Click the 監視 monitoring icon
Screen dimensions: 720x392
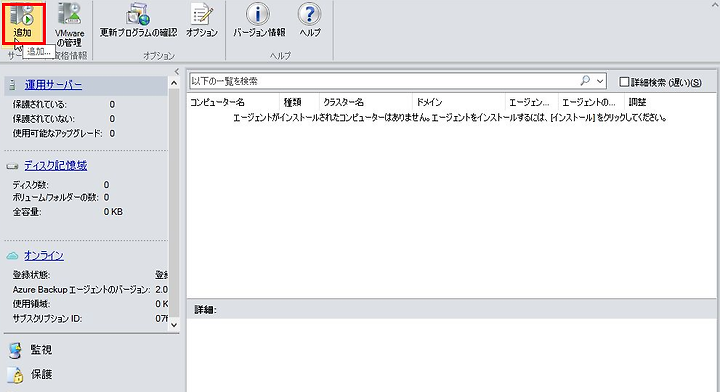click(x=15, y=350)
